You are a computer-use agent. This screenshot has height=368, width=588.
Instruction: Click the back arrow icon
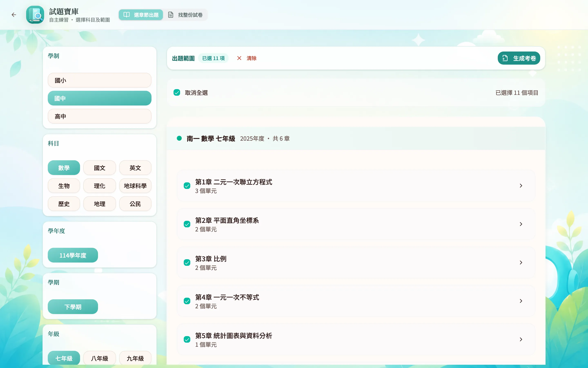click(x=14, y=15)
